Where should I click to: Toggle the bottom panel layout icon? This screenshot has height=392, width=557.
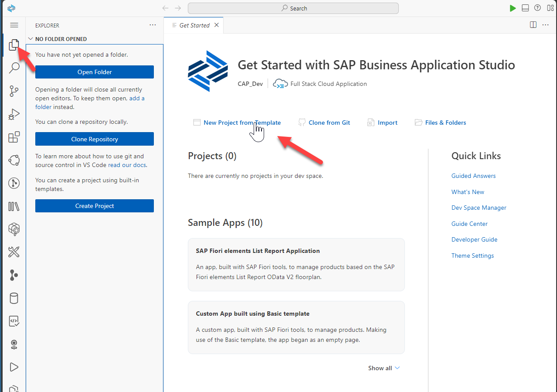point(525,8)
